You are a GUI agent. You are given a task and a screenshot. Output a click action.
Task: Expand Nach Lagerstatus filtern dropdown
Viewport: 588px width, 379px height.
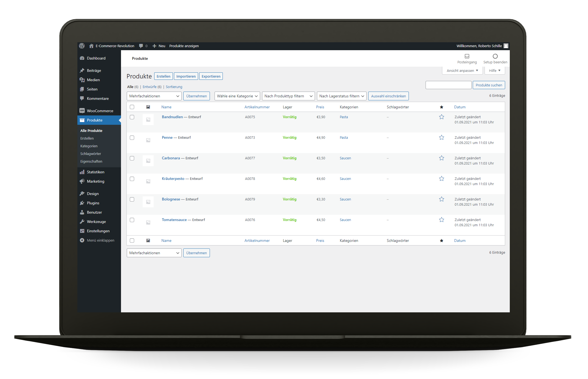pos(341,96)
